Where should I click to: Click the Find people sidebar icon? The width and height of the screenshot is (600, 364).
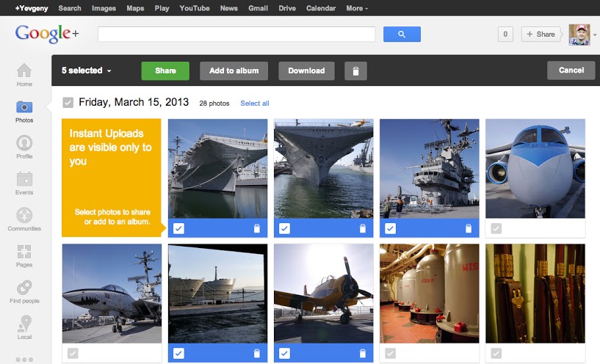(24, 291)
